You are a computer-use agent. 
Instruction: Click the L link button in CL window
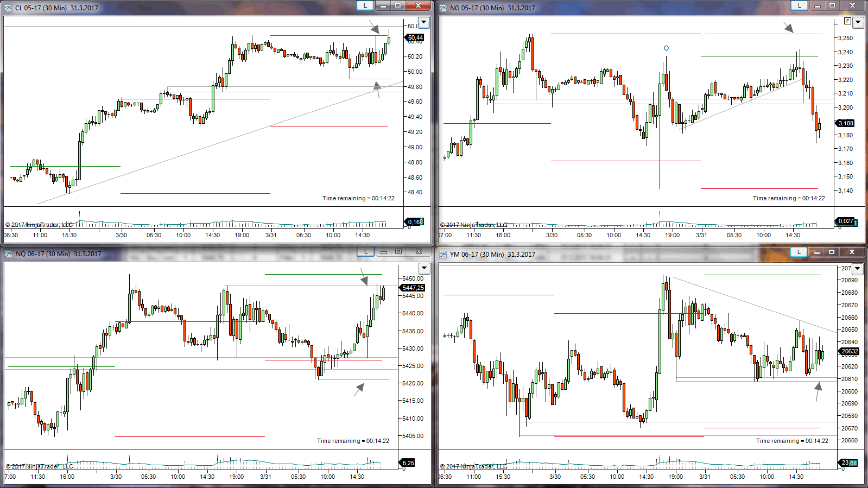tap(365, 5)
